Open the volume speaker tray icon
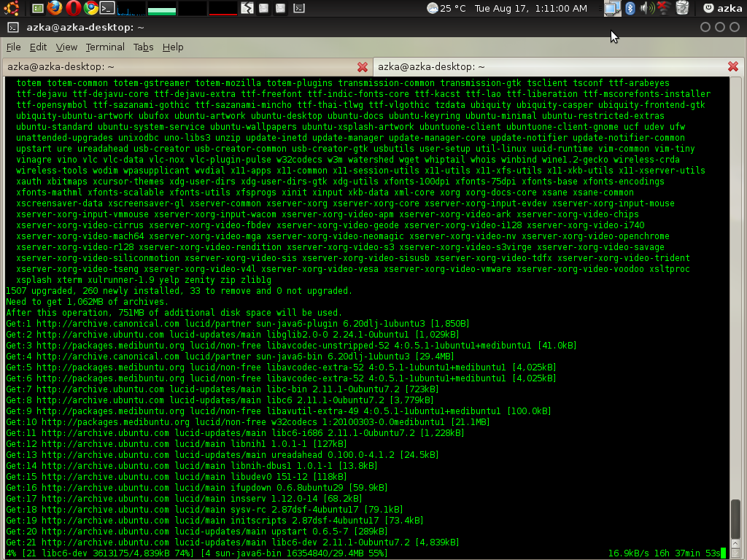Viewport: 747px width, 560px height. [x=646, y=8]
